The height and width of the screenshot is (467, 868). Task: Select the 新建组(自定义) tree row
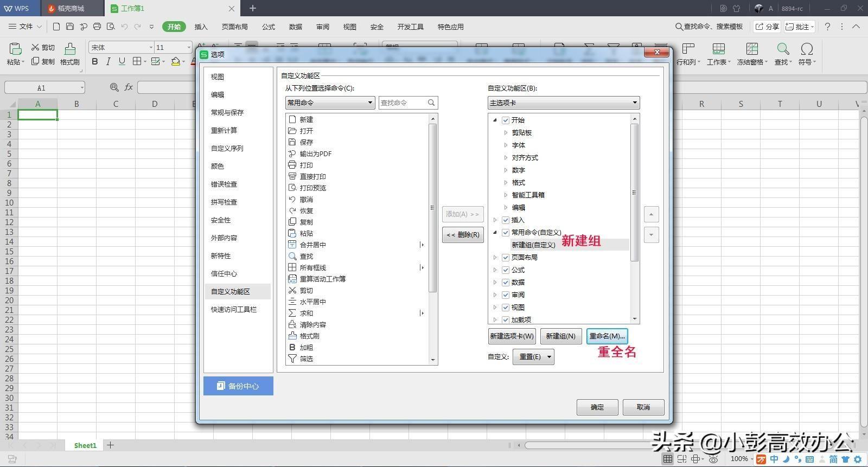pos(570,245)
